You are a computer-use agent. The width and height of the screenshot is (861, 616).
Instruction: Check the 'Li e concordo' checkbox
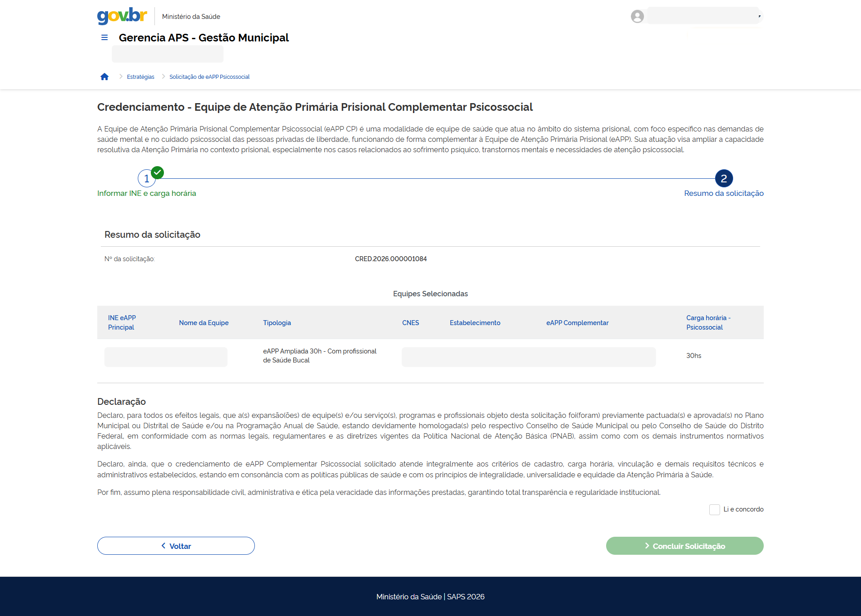[x=714, y=510]
